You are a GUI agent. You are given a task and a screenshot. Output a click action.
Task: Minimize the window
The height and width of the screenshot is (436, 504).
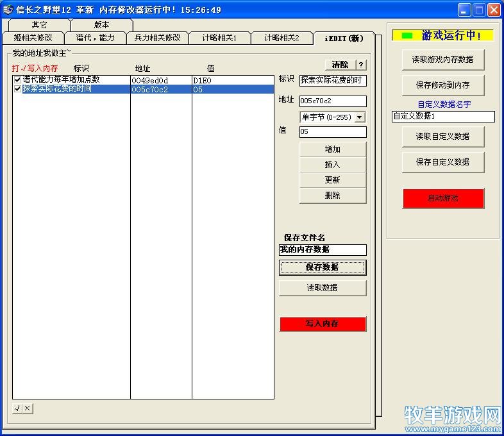click(464, 10)
